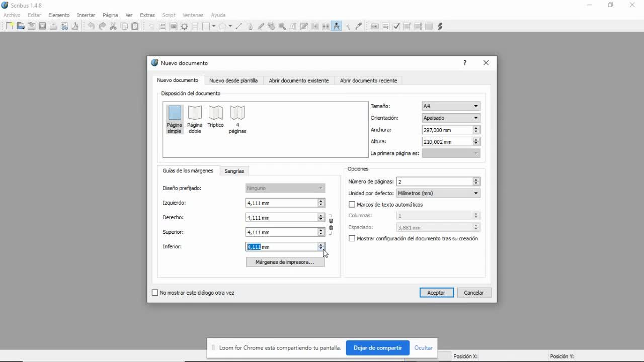Select the Tríptico layout icon
The height and width of the screenshot is (362, 644).
pyautogui.click(x=215, y=117)
